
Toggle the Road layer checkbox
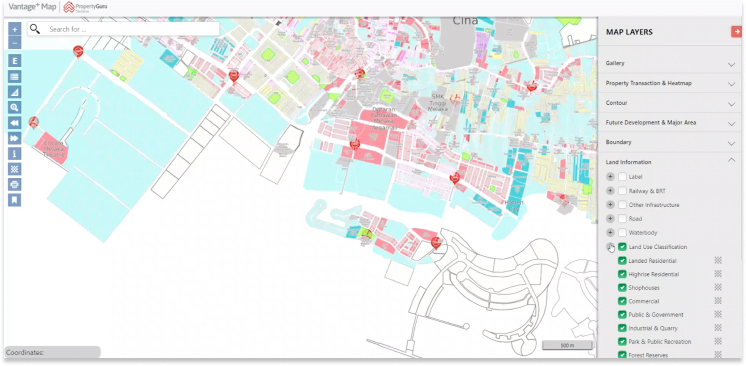(x=622, y=219)
